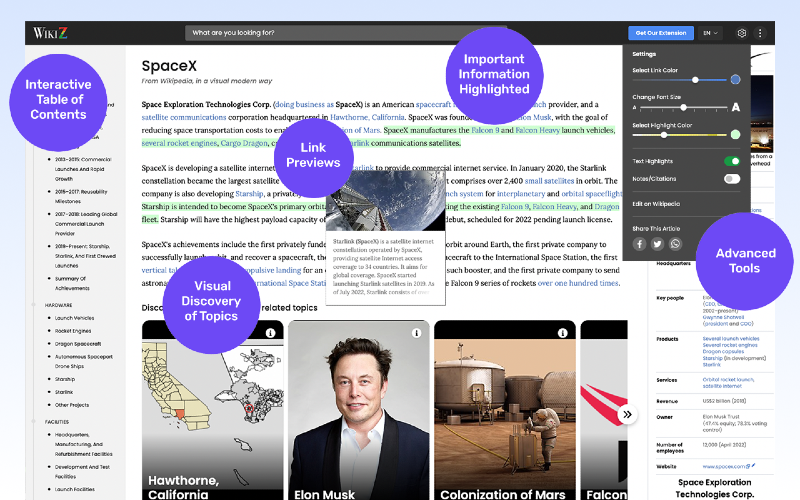Click the Select Link Color slider handle
The image size is (800, 500).
coord(695,80)
